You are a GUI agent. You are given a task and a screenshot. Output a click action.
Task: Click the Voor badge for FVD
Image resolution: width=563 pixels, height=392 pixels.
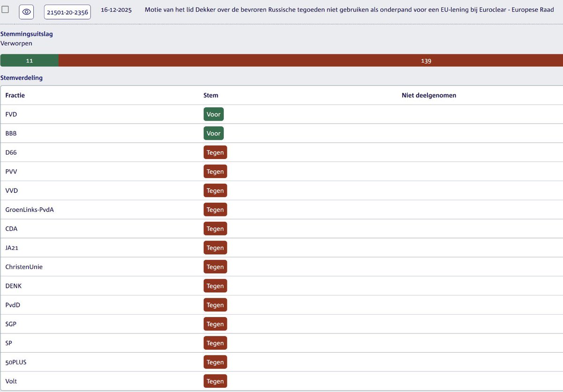pos(213,114)
